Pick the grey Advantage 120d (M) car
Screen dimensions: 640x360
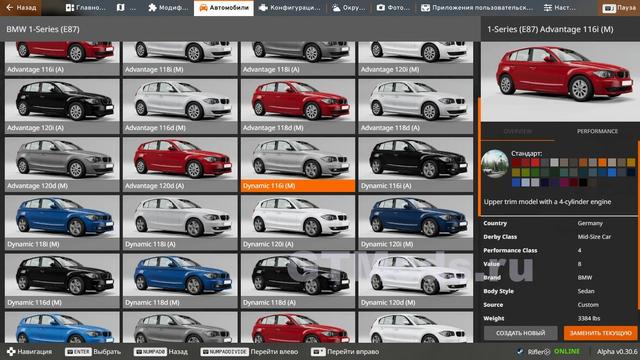[x=62, y=164]
